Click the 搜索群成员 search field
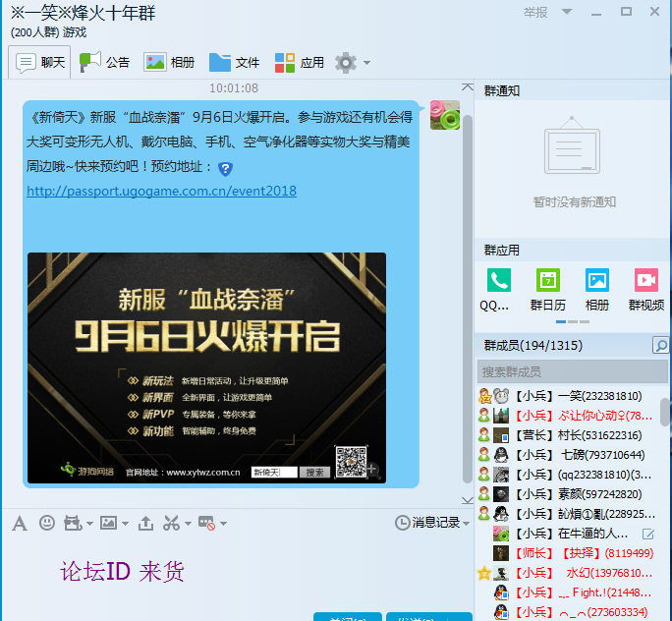The image size is (672, 621). click(x=572, y=371)
